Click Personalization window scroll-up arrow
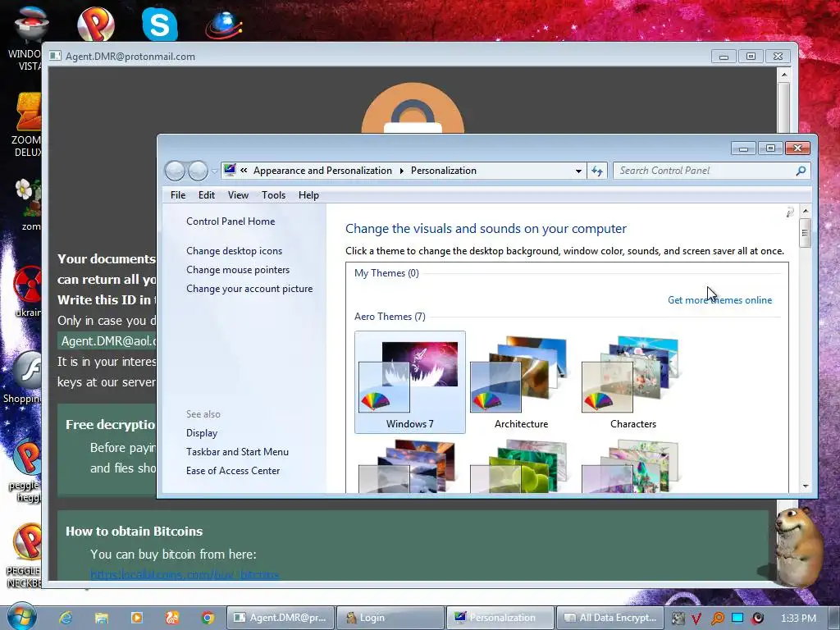The image size is (840, 630). [806, 212]
